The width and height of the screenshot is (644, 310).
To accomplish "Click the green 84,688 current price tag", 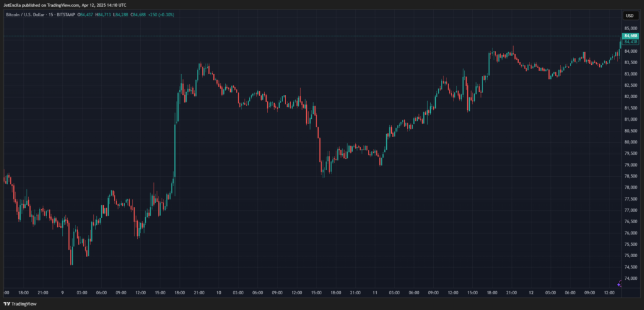I will 630,36.
